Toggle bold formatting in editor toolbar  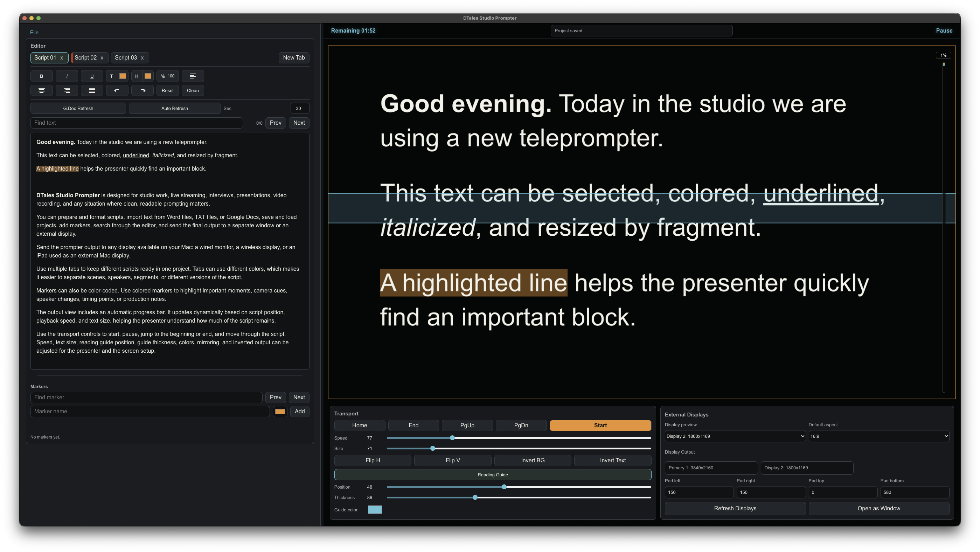(x=41, y=76)
